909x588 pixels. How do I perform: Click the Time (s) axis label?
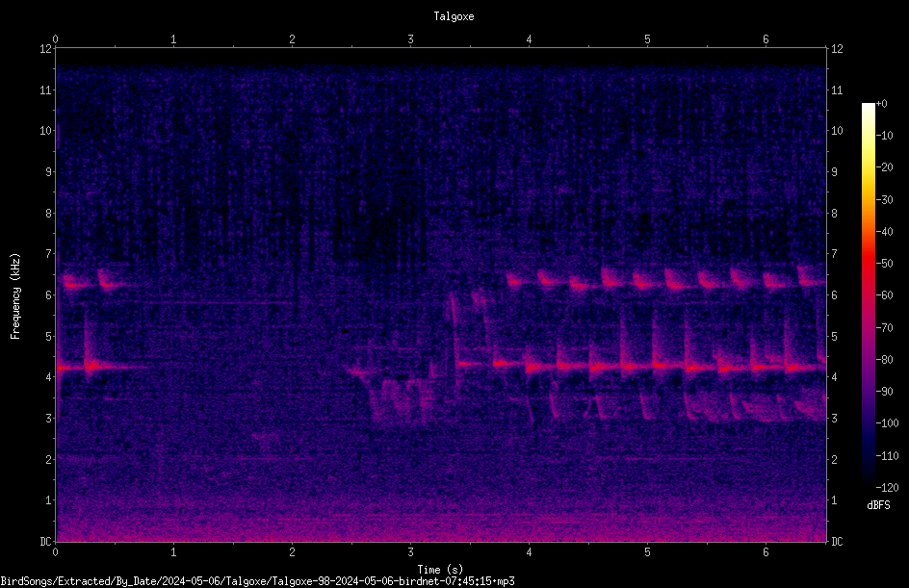click(x=440, y=570)
